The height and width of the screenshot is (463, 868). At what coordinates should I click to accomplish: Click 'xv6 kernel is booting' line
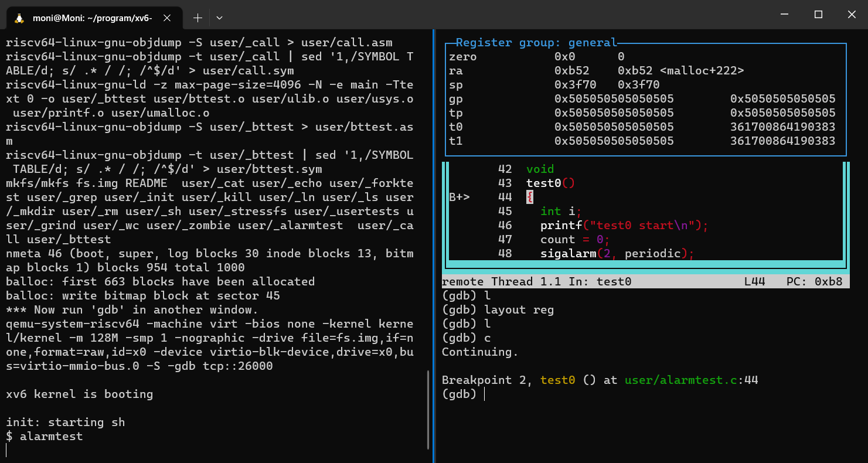tap(80, 394)
